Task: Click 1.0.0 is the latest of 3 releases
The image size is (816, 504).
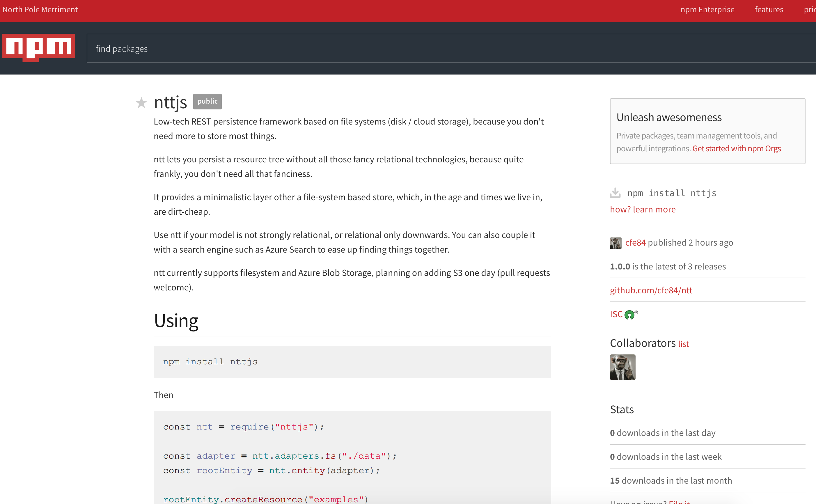Action: point(668,266)
